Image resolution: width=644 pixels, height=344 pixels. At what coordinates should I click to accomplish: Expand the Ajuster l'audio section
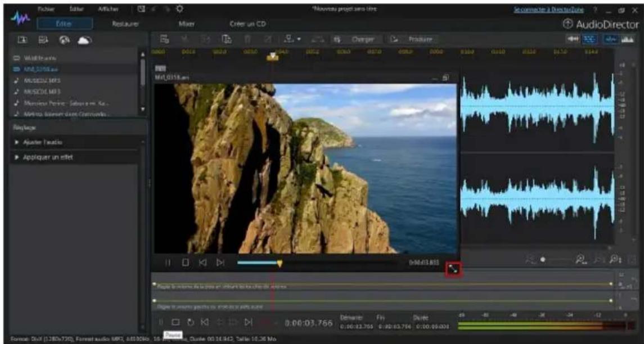click(x=77, y=142)
